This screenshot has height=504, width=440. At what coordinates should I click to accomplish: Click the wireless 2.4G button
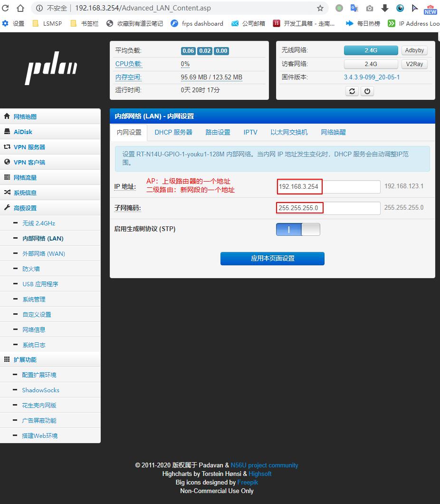tap(371, 50)
